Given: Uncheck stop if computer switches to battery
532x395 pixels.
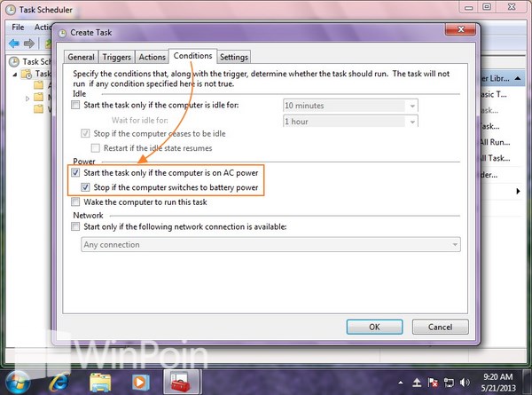Looking at the screenshot, I should pos(85,187).
